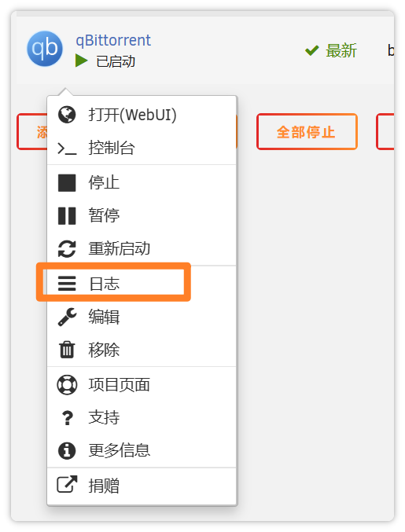Click the trash can remove icon

pyautogui.click(x=67, y=350)
